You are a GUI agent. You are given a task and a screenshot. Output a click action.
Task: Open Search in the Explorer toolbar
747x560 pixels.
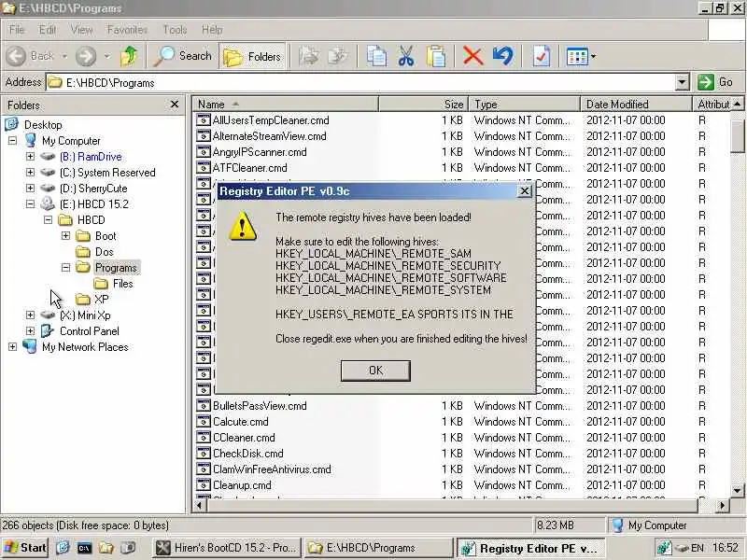[x=182, y=56]
